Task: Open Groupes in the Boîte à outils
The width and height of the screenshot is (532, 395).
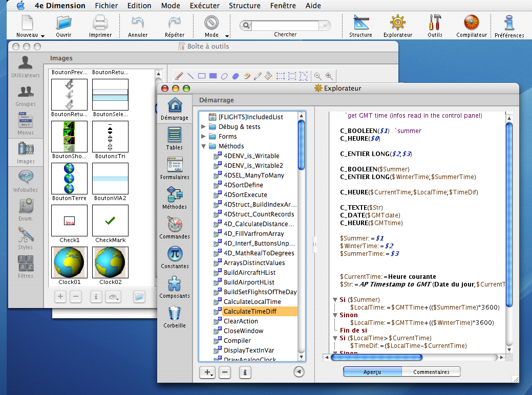Action: [x=26, y=96]
